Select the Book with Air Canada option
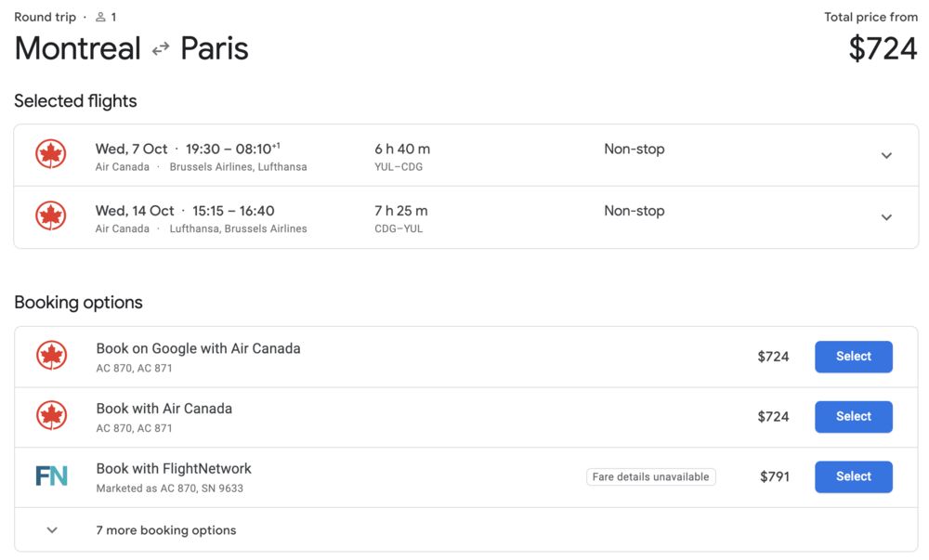The height and width of the screenshot is (560, 929). point(853,417)
